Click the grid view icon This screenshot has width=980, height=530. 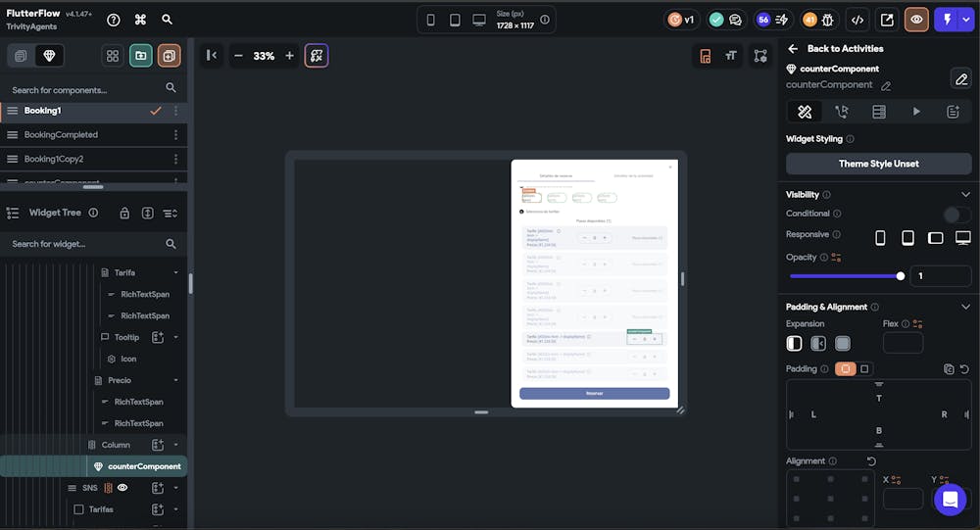point(113,56)
